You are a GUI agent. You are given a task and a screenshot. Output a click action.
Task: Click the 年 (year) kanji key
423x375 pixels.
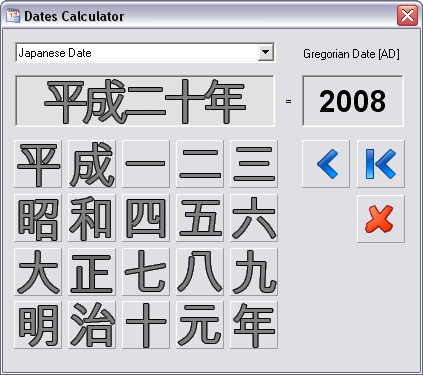(254, 325)
